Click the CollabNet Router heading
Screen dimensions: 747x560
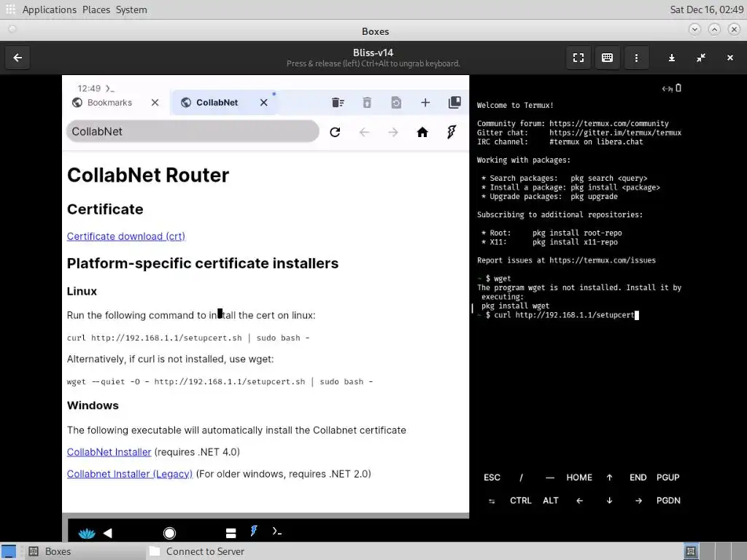(x=147, y=175)
